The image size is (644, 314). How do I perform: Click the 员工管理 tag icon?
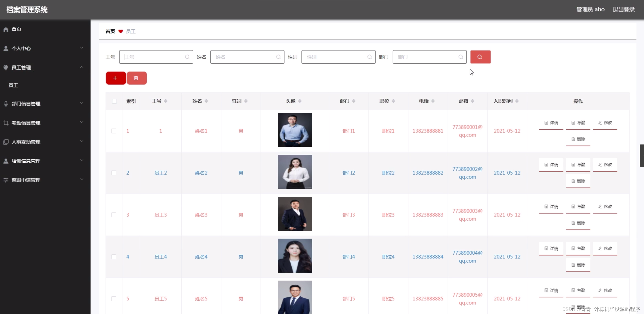(x=6, y=67)
